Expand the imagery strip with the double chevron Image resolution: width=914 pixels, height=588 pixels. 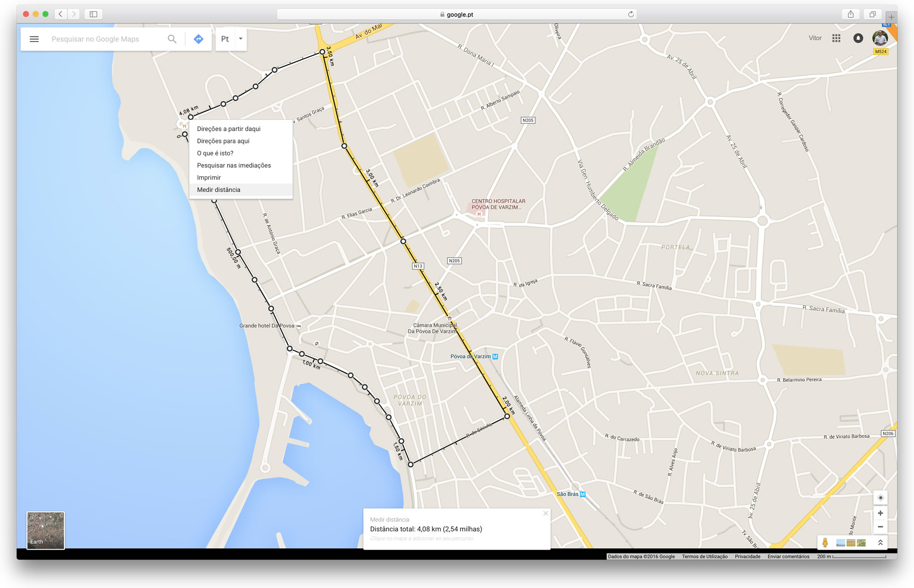880,542
